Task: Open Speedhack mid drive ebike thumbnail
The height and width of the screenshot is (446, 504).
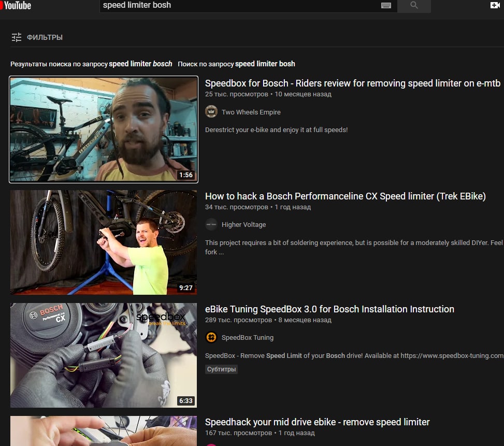Action: click(x=104, y=431)
